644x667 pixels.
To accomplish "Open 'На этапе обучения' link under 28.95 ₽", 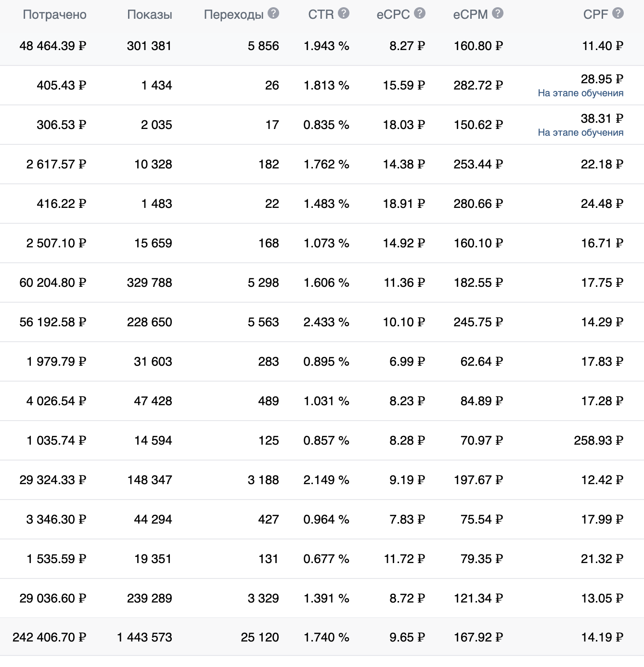I will pyautogui.click(x=580, y=93).
